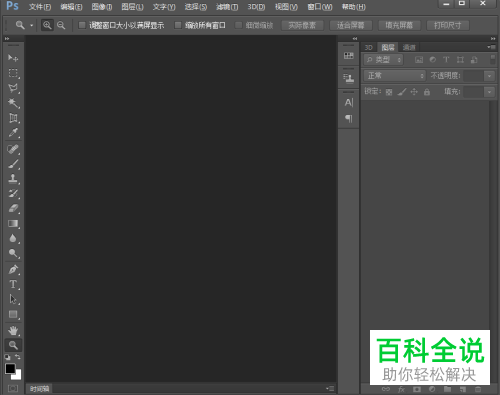Open the zoom tool preset picker arrow
Viewport: 500px width, 395px height.
[32, 25]
